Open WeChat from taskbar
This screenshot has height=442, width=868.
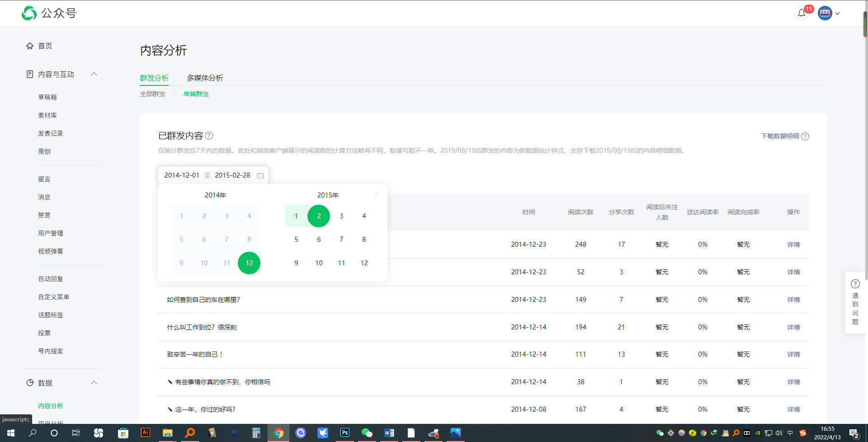367,433
